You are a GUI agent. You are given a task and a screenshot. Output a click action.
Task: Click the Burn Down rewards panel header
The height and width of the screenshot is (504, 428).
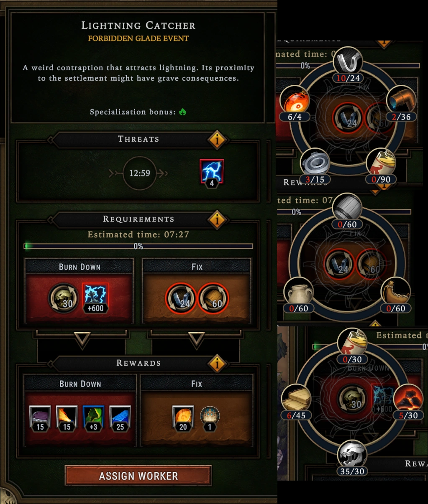click(x=80, y=384)
